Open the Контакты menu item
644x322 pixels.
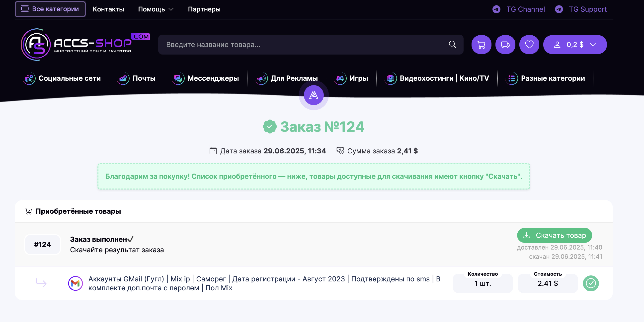pyautogui.click(x=108, y=9)
